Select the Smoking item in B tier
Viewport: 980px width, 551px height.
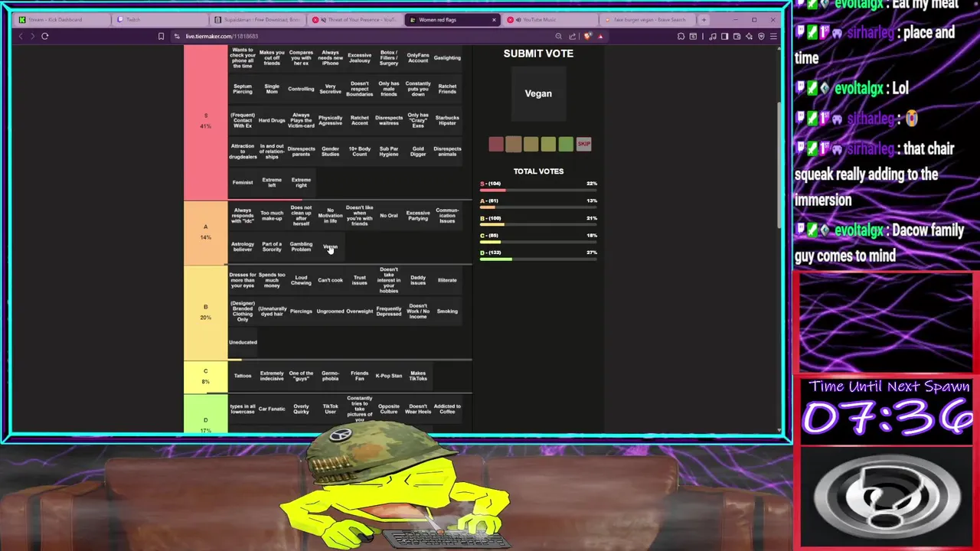tap(447, 311)
